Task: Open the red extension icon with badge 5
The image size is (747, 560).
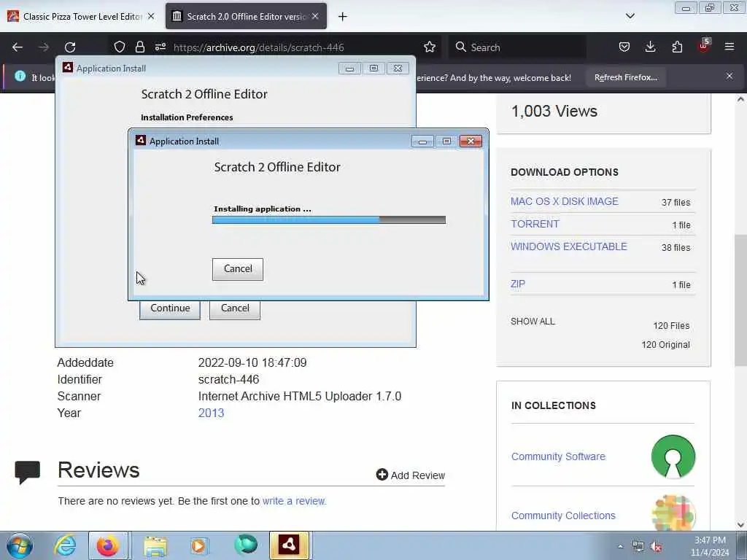Action: [x=704, y=46]
